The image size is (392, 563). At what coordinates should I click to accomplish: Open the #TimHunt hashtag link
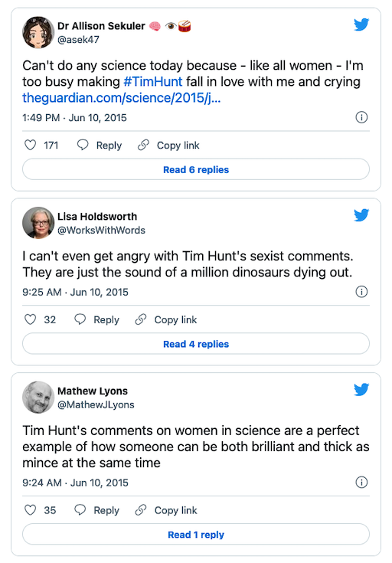(153, 81)
